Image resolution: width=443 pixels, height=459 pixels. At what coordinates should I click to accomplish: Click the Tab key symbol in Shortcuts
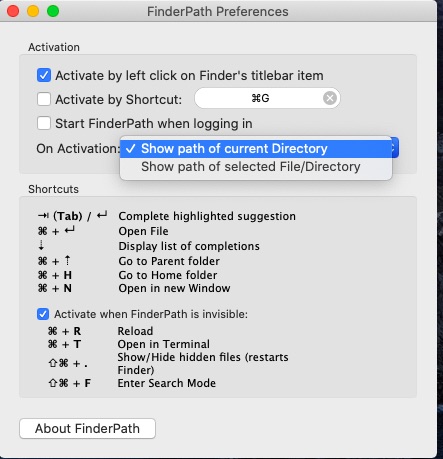point(43,216)
